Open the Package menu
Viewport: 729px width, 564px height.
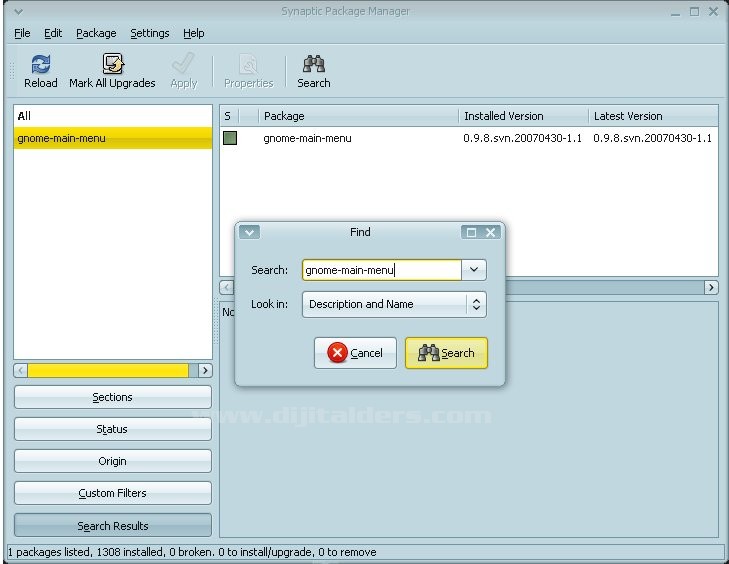pos(96,33)
